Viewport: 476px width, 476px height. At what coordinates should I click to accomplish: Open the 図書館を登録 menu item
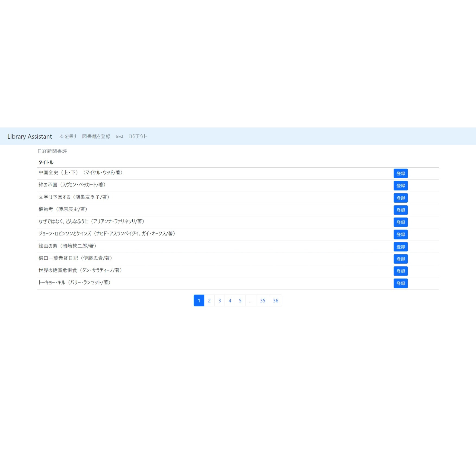tap(96, 136)
